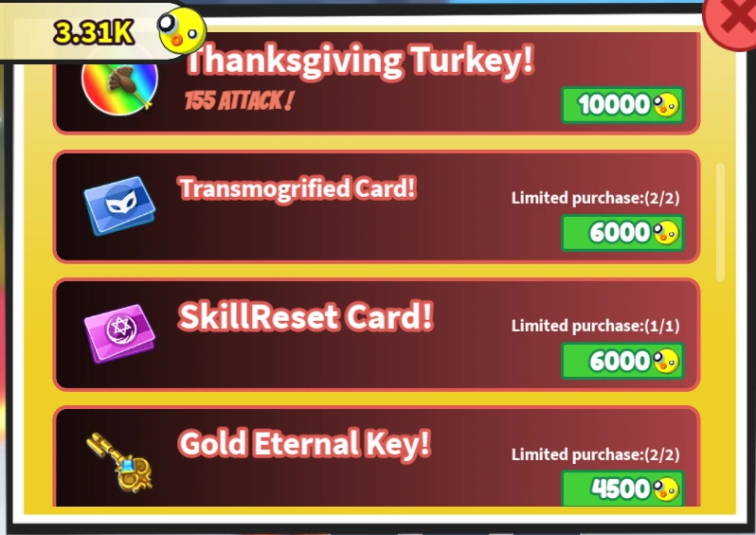
Task: Click the chick icon on the 4500 price
Action: coord(666,489)
